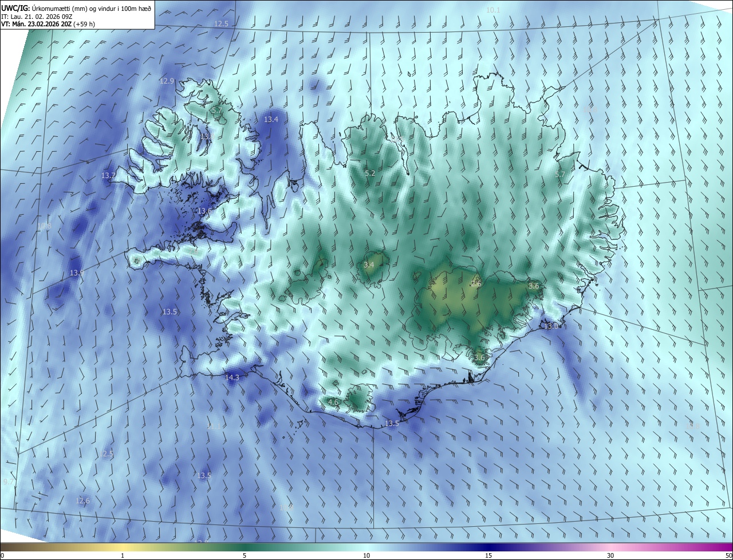Image resolution: width=733 pixels, height=560 pixels.
Task: Click the map value label 9.7
Action: (7, 482)
